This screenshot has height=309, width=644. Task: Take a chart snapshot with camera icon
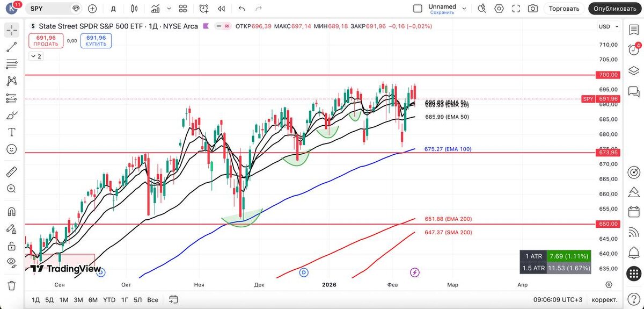point(532,9)
